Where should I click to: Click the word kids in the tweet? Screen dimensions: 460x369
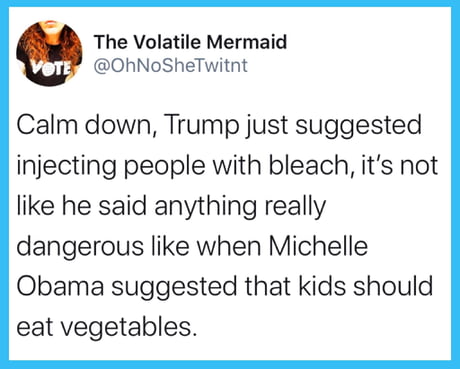322,286
